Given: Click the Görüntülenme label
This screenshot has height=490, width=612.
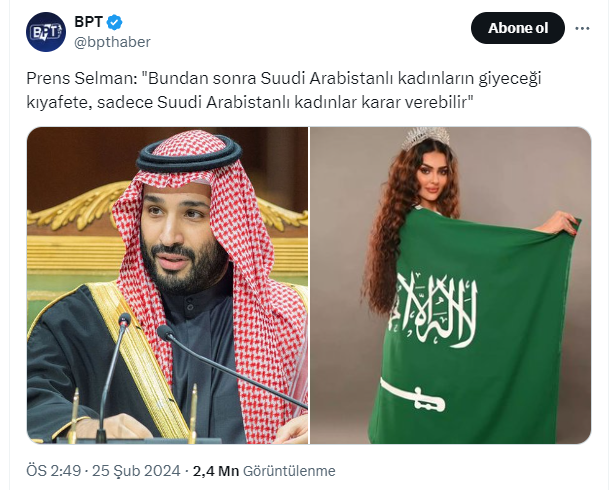Looking at the screenshot, I should pos(289,471).
